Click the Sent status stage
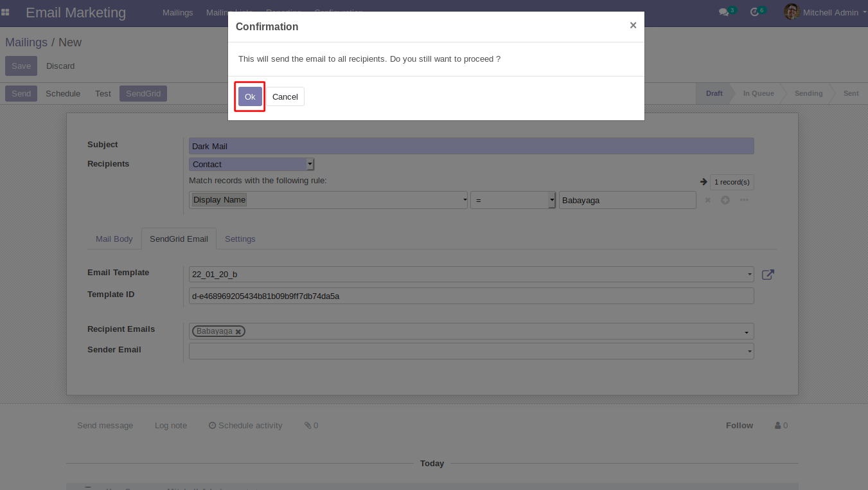 851,93
